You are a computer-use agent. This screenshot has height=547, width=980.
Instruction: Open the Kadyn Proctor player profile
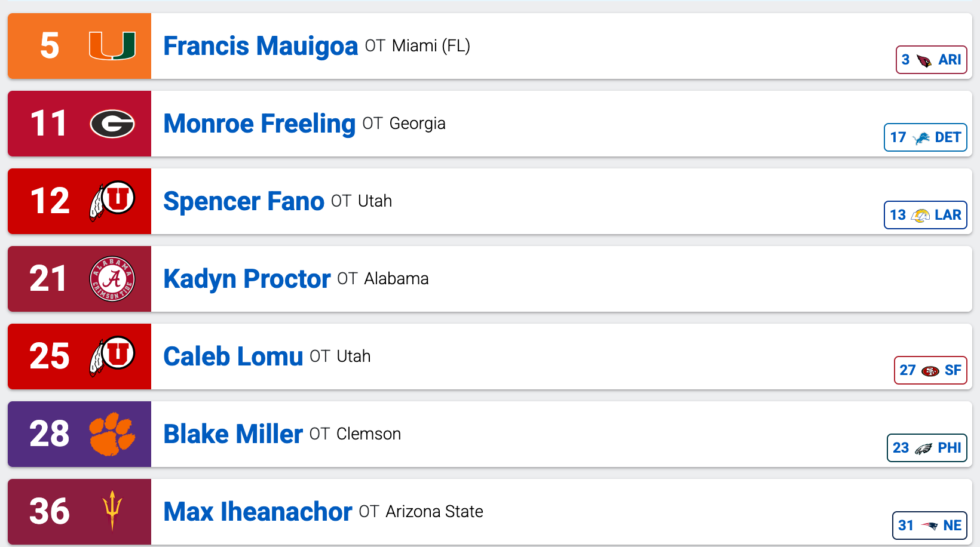tap(247, 279)
